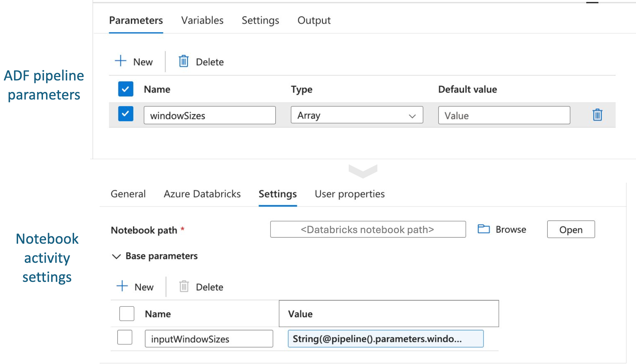The width and height of the screenshot is (636, 364).
Task: Switch to the Variables tab
Action: click(x=202, y=20)
